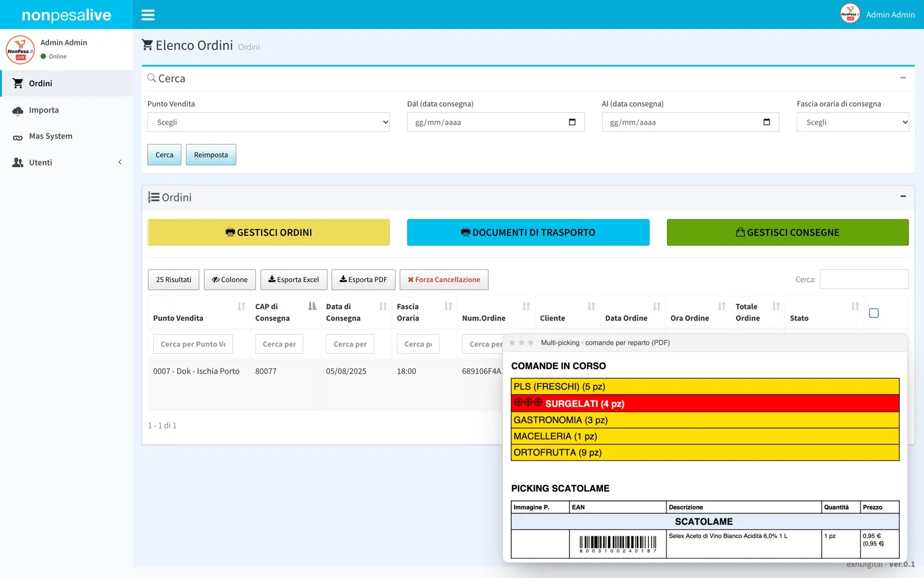Sort by Cliente column icon
Screen dimensions: 924x578
click(x=591, y=306)
